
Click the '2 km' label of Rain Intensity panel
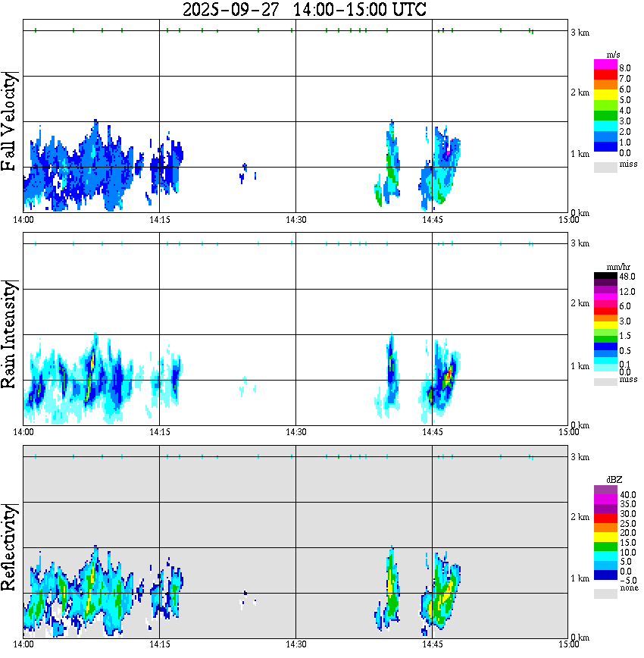point(580,303)
